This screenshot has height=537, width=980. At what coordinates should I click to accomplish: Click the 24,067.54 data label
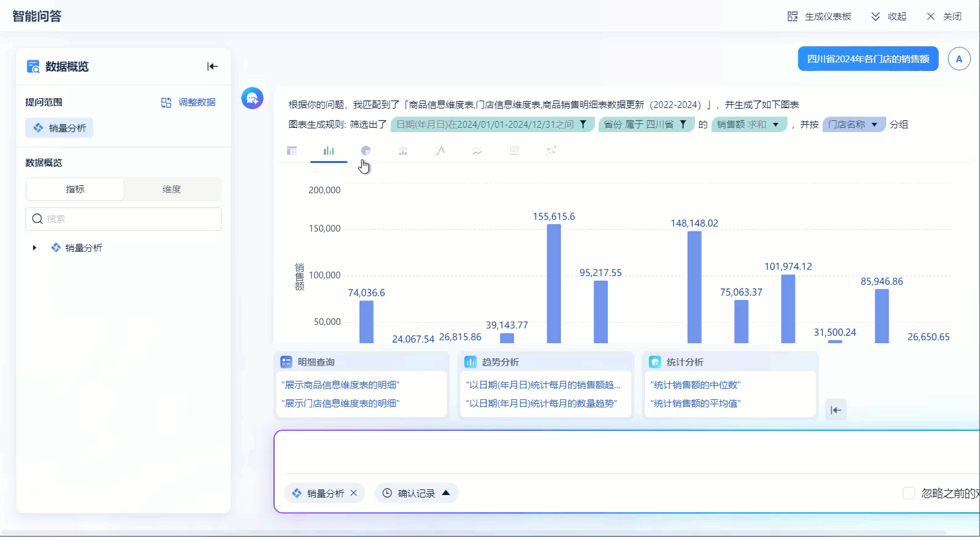click(x=413, y=339)
